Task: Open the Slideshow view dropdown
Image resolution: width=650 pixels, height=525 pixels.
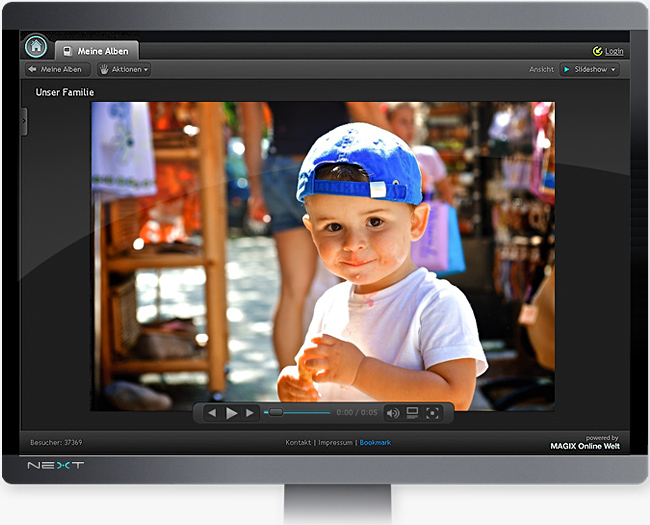Action: click(589, 69)
